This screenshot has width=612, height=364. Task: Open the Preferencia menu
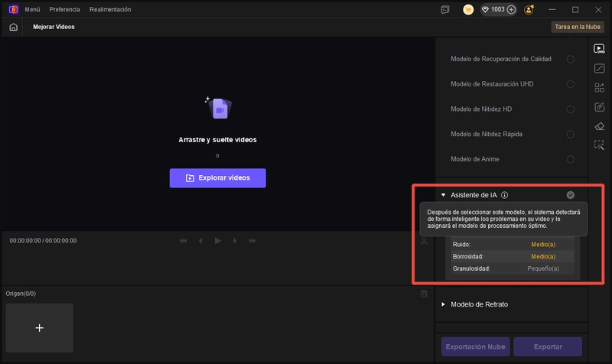tap(64, 9)
